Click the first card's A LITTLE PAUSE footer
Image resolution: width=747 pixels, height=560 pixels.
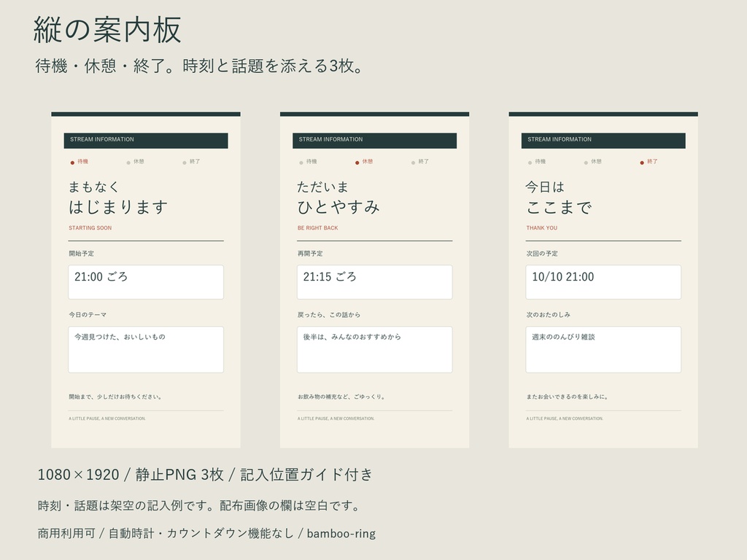coord(107,419)
